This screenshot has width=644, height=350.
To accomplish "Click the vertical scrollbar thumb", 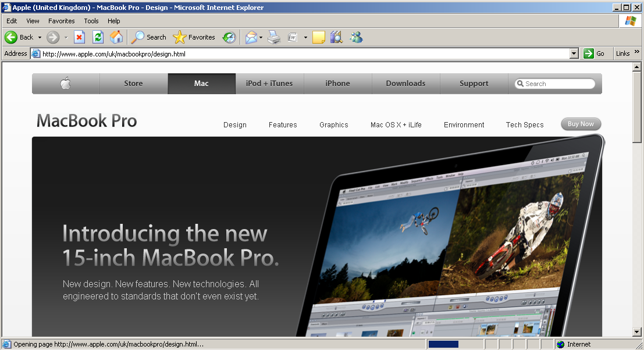I will click(637, 108).
